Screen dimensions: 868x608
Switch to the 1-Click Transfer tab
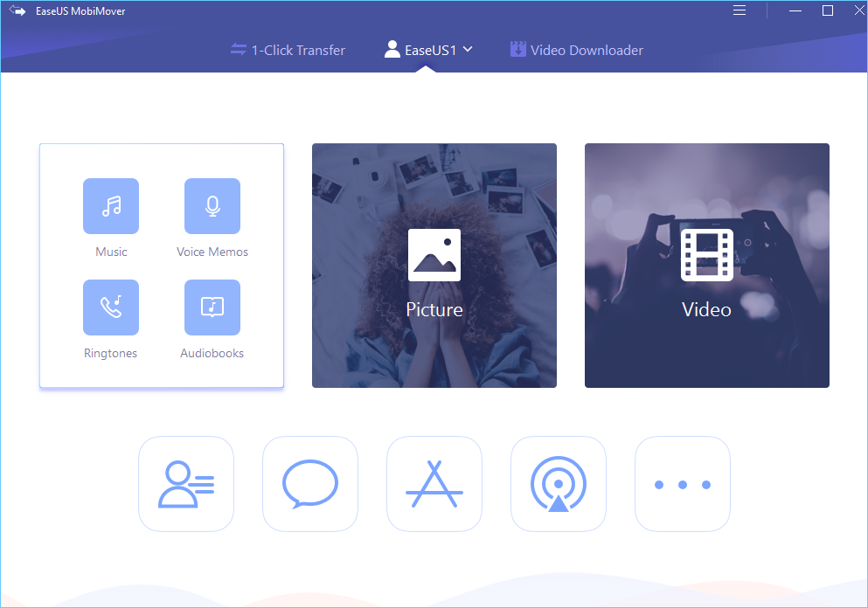pos(288,50)
